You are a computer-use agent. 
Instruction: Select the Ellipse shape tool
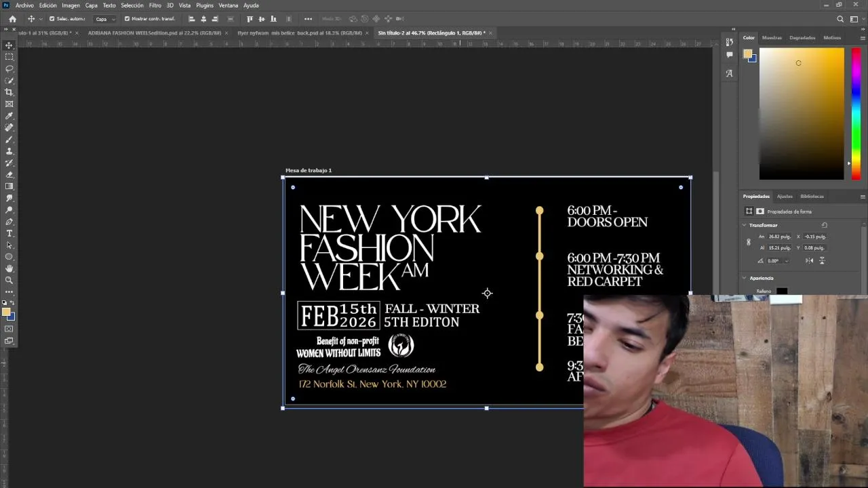pos(9,257)
